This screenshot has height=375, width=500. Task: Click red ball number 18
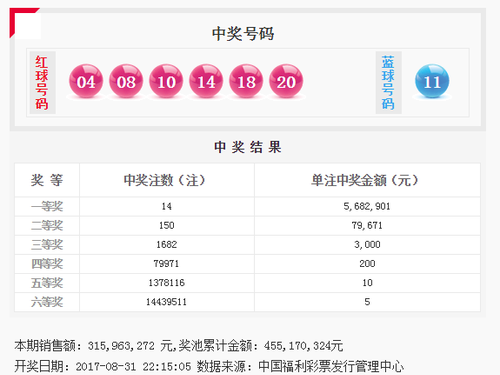point(246,81)
